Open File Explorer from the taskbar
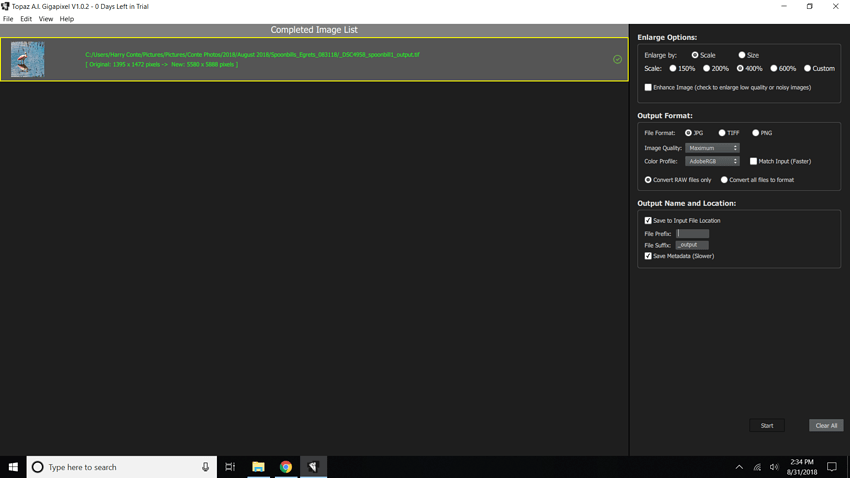Screen dimensions: 850x478 point(258,467)
